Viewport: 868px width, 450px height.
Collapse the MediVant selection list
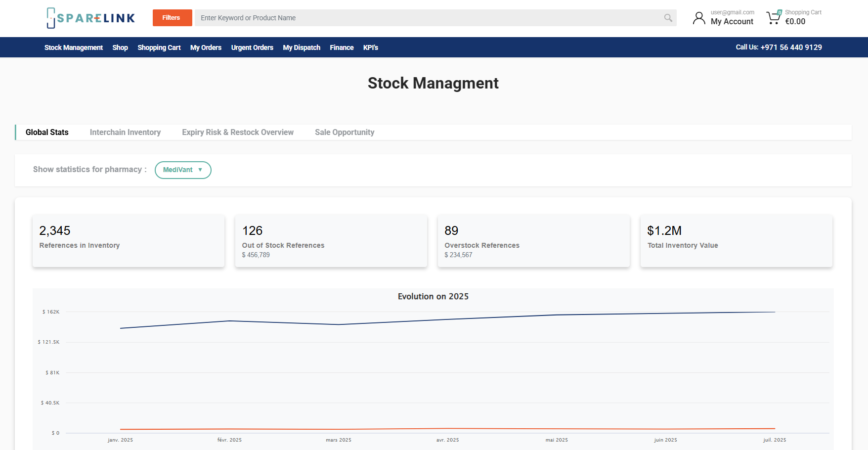(183, 170)
